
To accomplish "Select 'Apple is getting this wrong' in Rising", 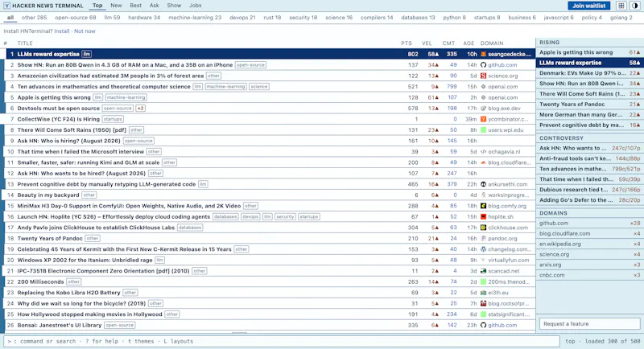I will [589, 52].
